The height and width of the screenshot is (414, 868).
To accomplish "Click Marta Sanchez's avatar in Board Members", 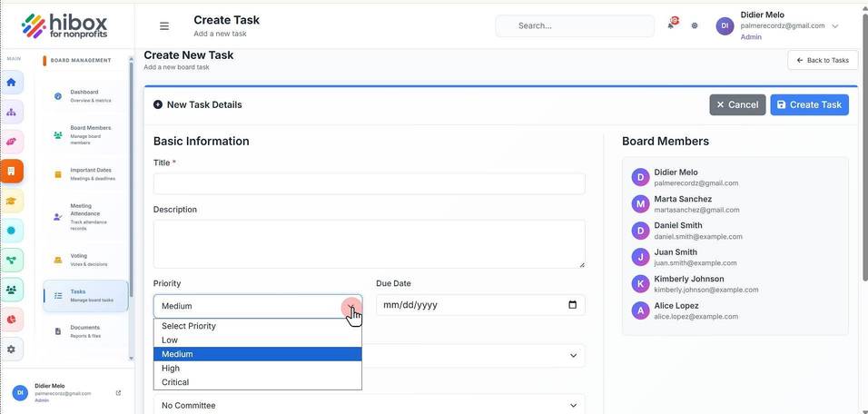I will [x=640, y=203].
